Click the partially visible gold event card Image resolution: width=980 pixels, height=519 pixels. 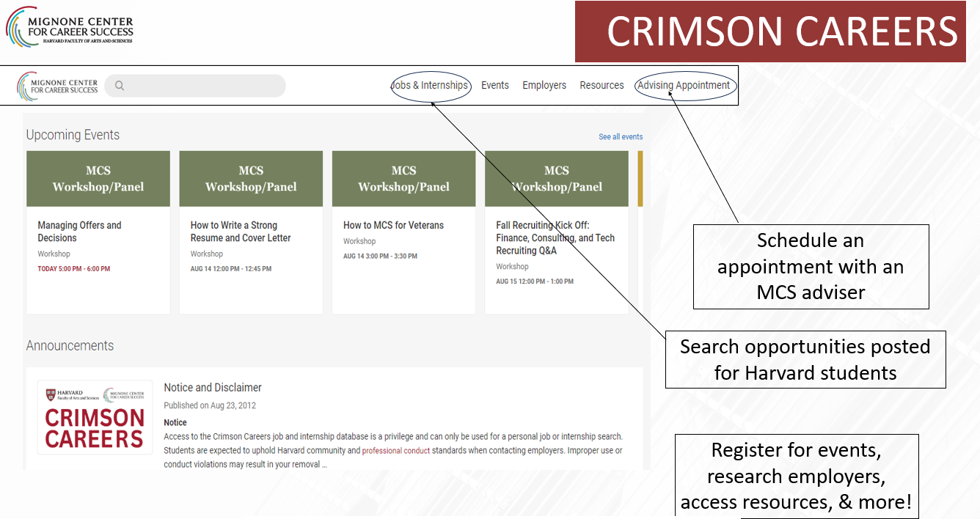(x=640, y=179)
